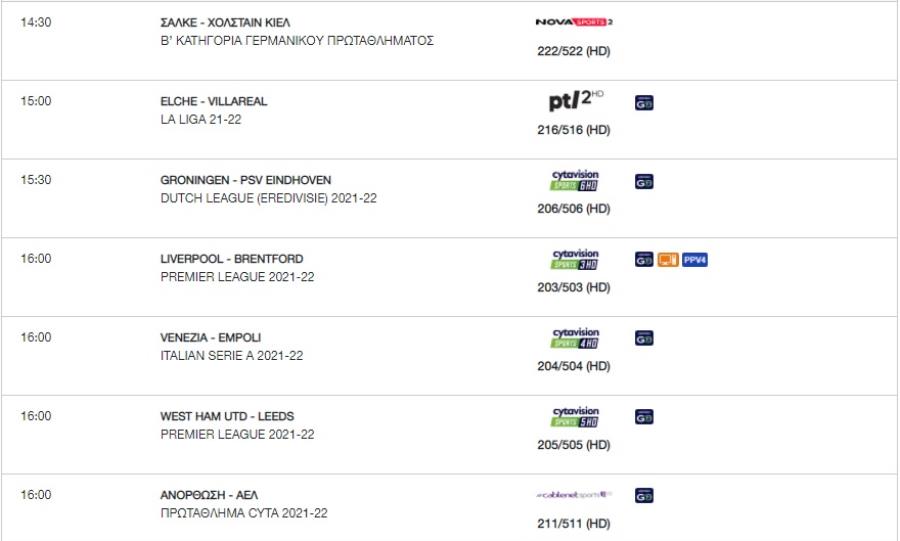This screenshot has width=900, height=541.
Task: Click the GO icon for ΑΝΟΡΘΩΣΗ - ΑΕΛ
Action: [644, 496]
